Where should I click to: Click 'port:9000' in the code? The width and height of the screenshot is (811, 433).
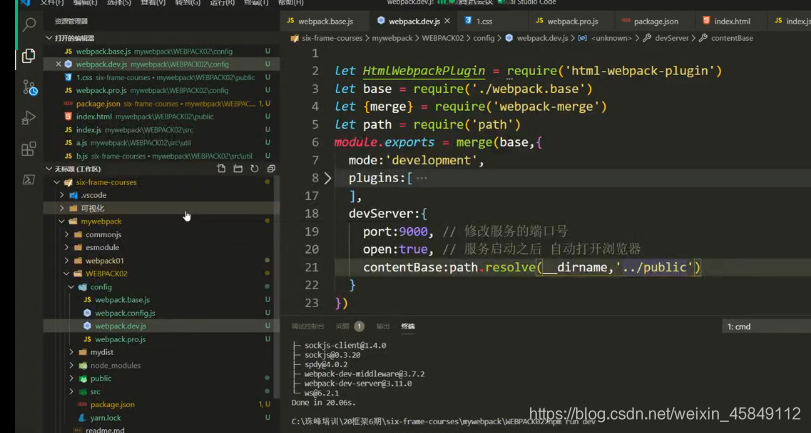[395, 231]
